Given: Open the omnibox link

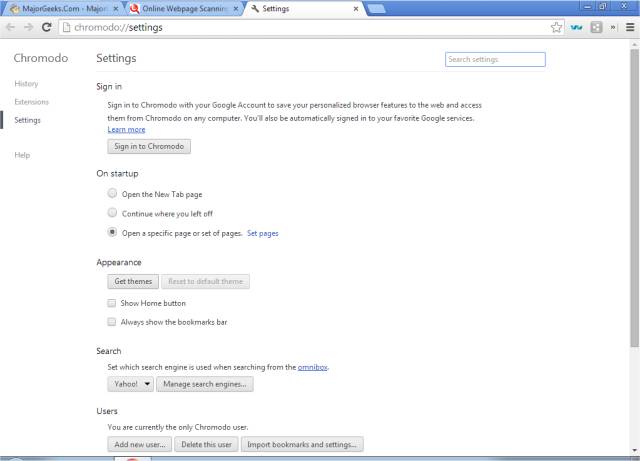Looking at the screenshot, I should (312, 367).
